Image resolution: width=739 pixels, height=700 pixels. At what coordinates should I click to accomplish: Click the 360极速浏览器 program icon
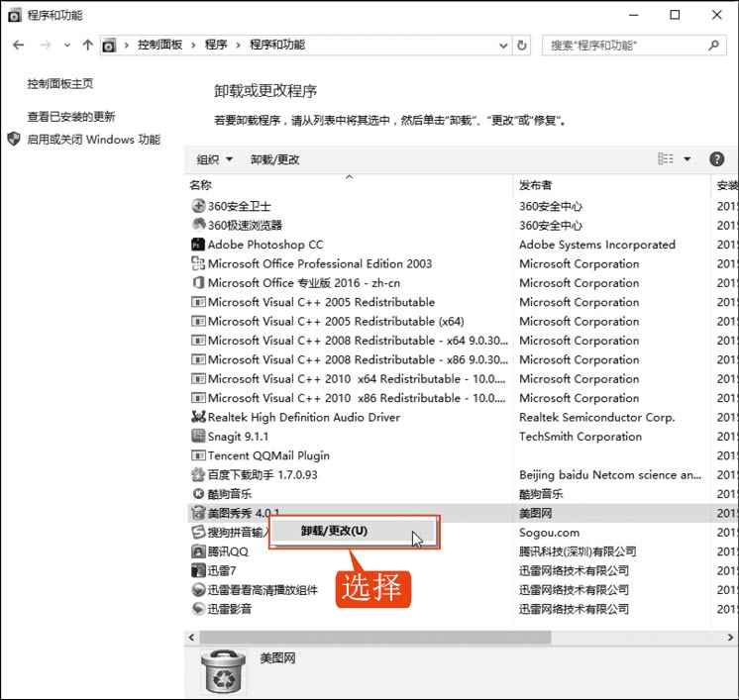coord(198,225)
